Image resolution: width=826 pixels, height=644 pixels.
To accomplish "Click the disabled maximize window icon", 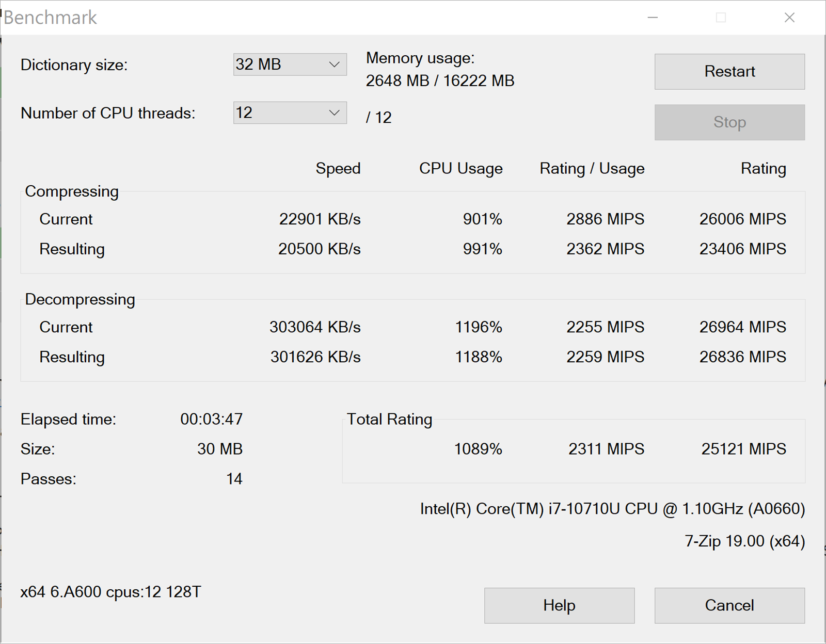I will pos(721,18).
